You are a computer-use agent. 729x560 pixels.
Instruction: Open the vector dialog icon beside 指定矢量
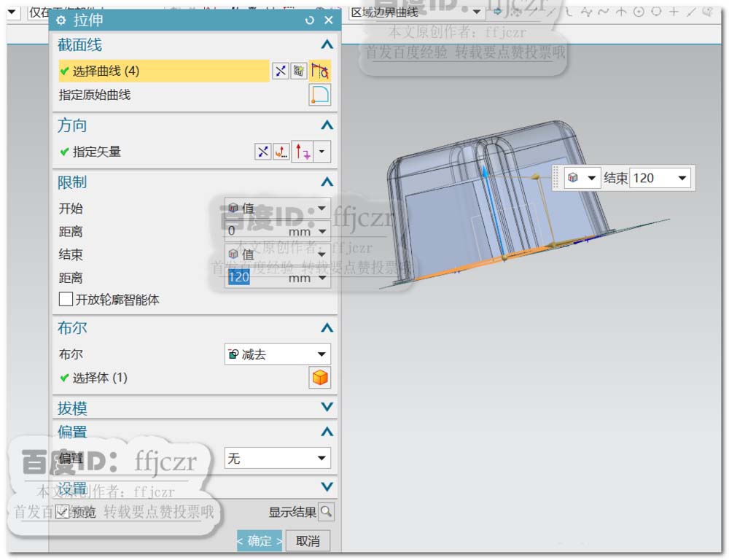pos(281,152)
